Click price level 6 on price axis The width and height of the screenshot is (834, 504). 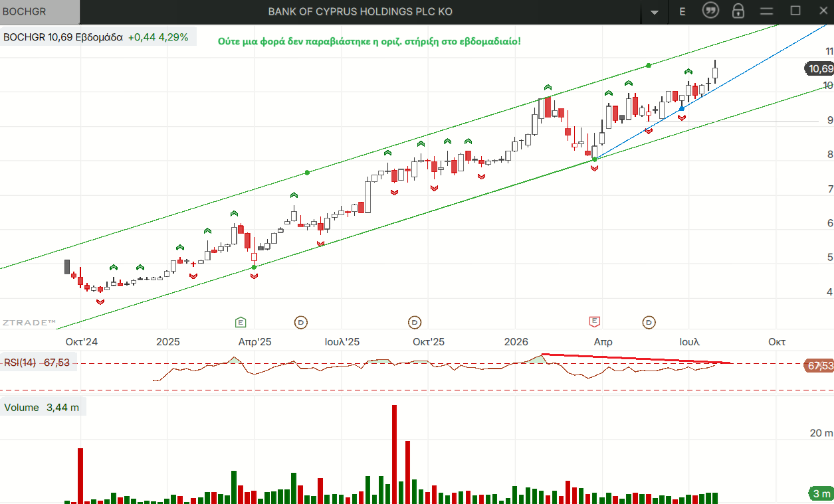click(x=829, y=223)
